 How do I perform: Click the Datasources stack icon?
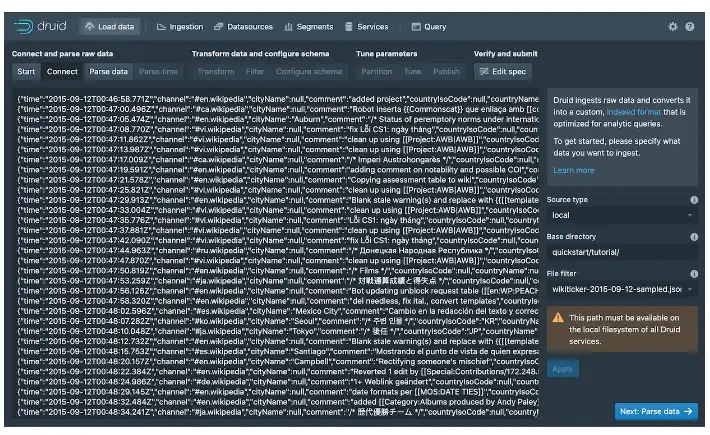218,27
